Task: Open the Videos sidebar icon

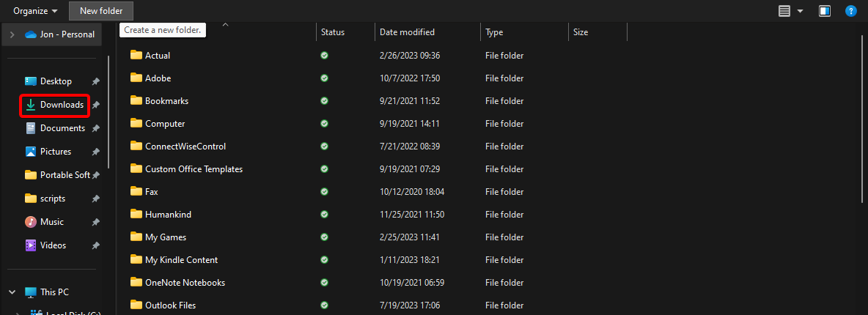Action: [x=31, y=245]
